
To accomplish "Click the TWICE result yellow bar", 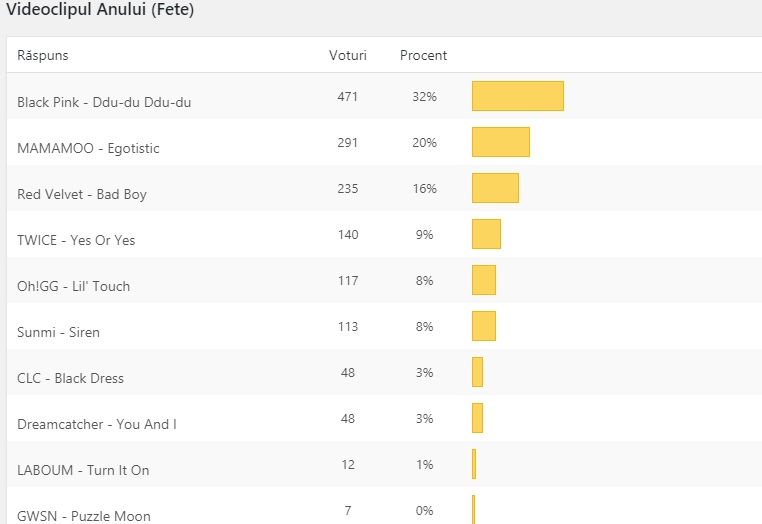I will [486, 234].
